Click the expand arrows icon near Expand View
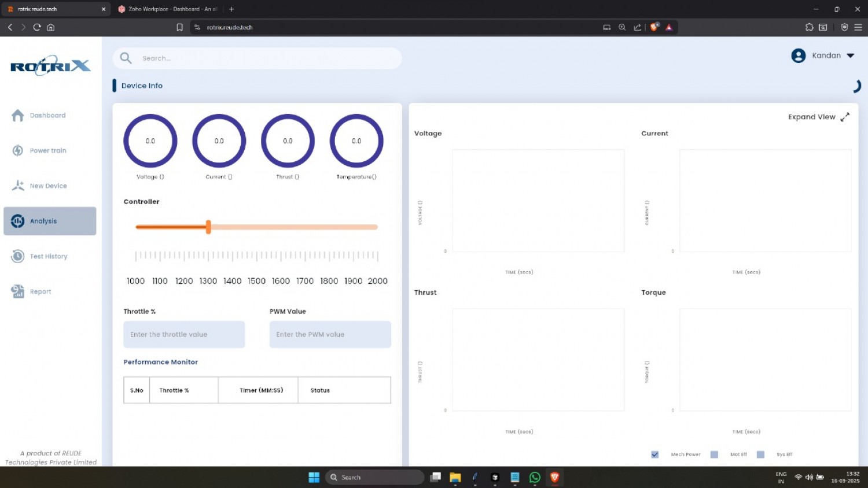The image size is (868, 488). (x=845, y=117)
